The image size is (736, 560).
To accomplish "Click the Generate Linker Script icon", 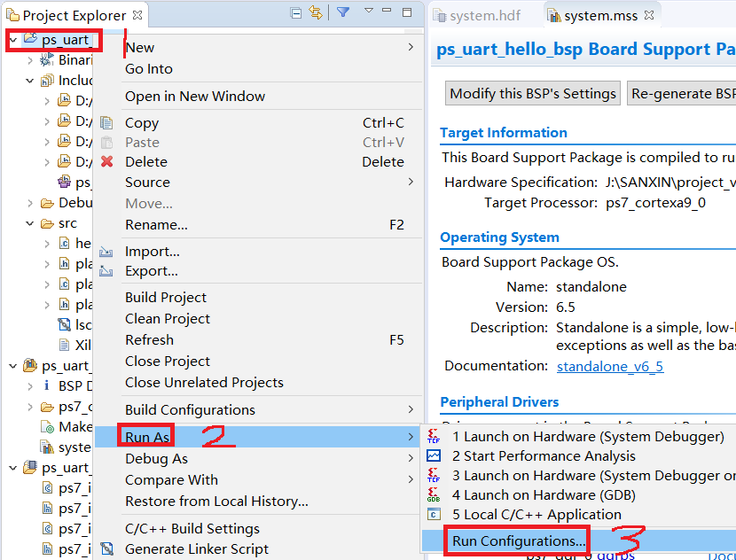I will [x=107, y=549].
